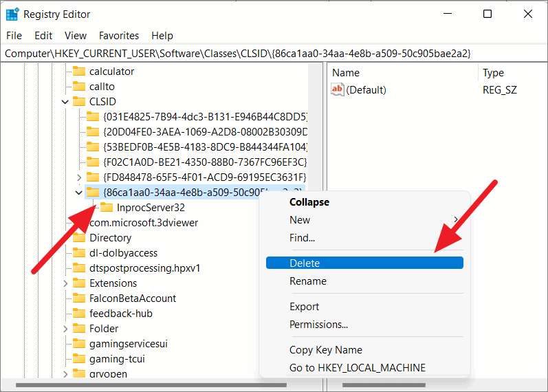Maximize the Registry Editor window
This screenshot has width=548, height=392.
pyautogui.click(x=487, y=14)
